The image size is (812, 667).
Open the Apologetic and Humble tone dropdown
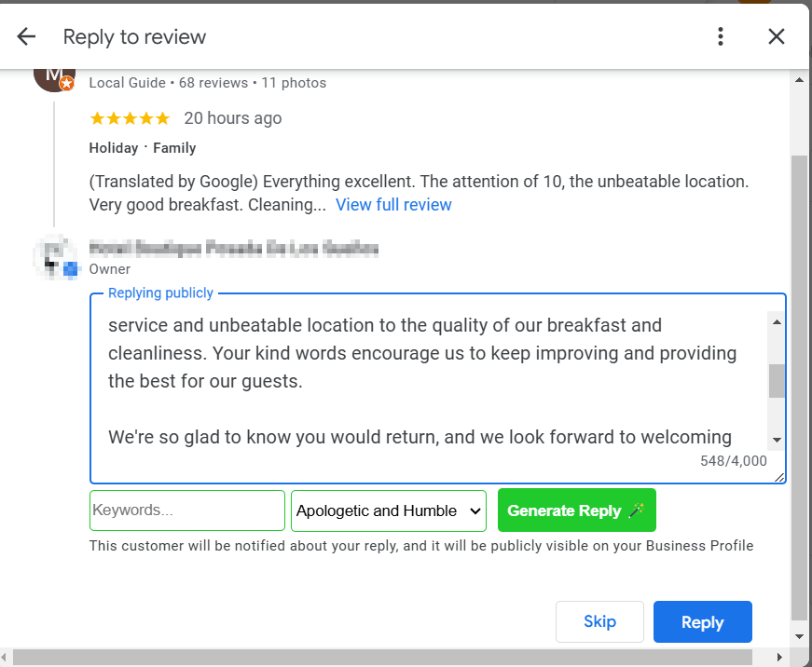coord(389,510)
